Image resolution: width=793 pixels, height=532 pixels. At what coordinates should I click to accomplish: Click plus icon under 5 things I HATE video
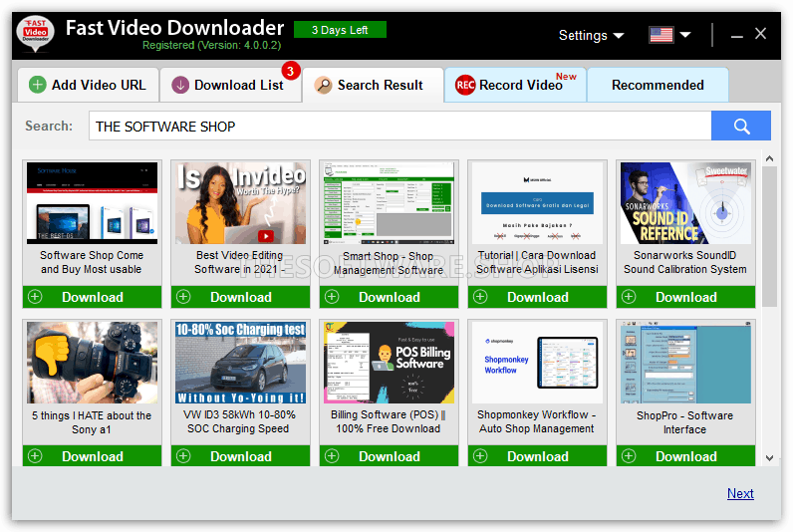(35, 455)
